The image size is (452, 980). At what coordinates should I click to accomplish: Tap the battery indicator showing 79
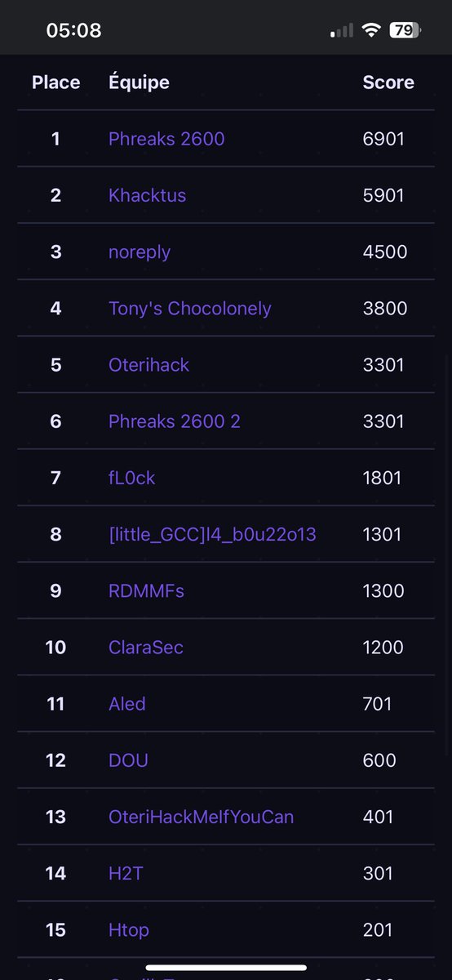tap(405, 30)
